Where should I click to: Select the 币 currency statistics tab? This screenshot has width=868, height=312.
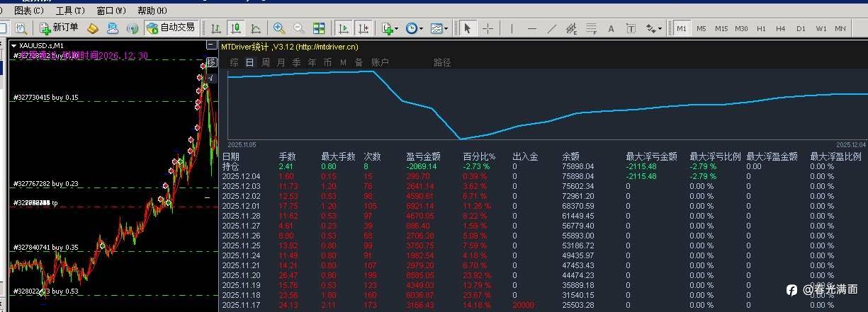(x=327, y=62)
